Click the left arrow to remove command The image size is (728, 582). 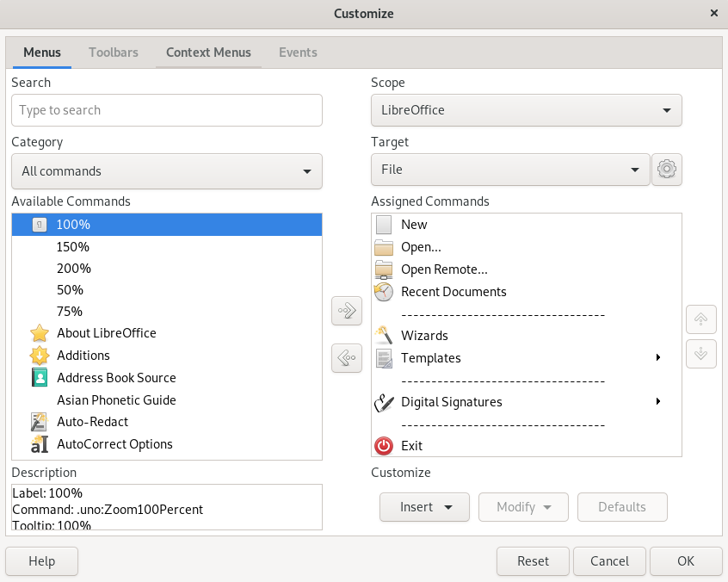click(x=346, y=357)
